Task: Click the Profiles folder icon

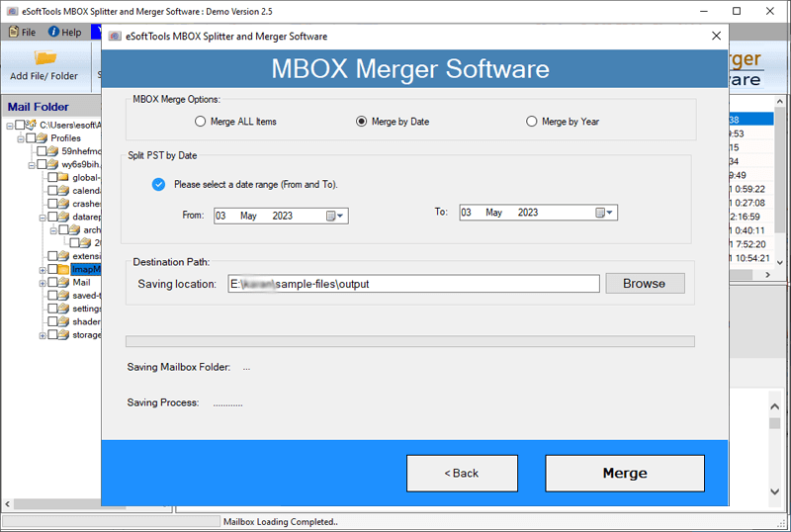Action: click(42, 137)
